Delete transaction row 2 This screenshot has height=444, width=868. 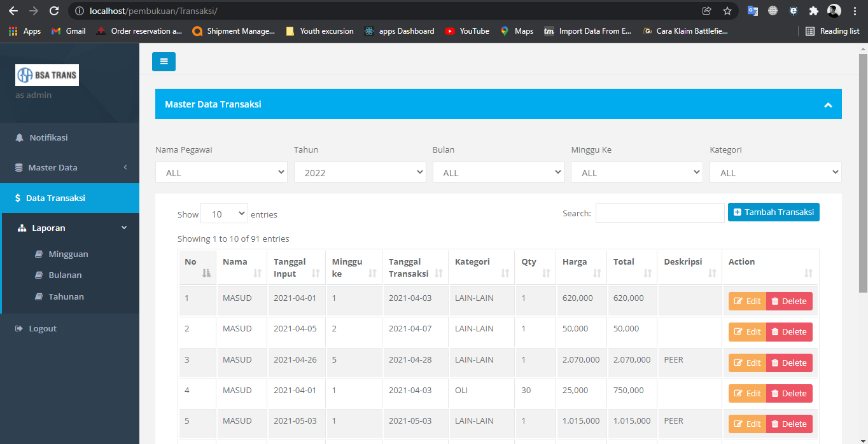789,331
